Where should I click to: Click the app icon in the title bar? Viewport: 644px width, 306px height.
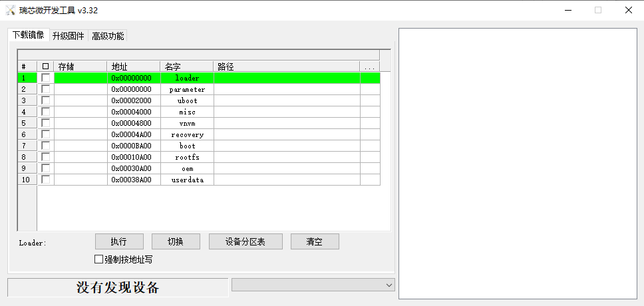(x=11, y=10)
